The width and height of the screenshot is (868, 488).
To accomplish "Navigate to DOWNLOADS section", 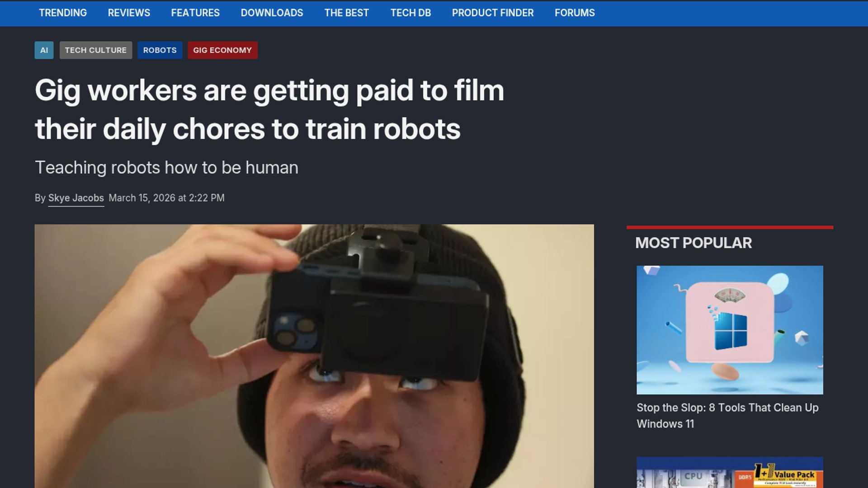I will coord(272,13).
